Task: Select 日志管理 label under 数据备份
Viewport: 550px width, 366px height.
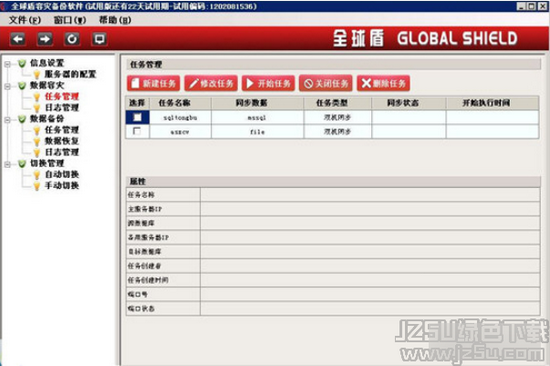Action: 62,152
